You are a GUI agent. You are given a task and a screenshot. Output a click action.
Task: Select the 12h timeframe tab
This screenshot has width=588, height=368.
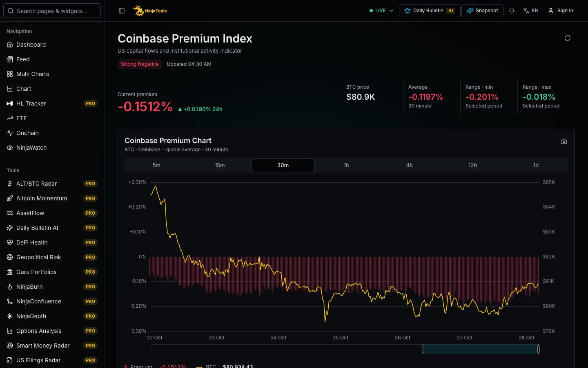472,165
